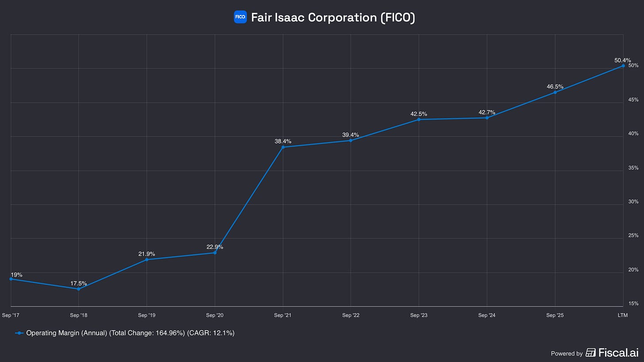Click the 45% y-axis tick label
Screen dimensions: 644x362
pyautogui.click(x=633, y=100)
